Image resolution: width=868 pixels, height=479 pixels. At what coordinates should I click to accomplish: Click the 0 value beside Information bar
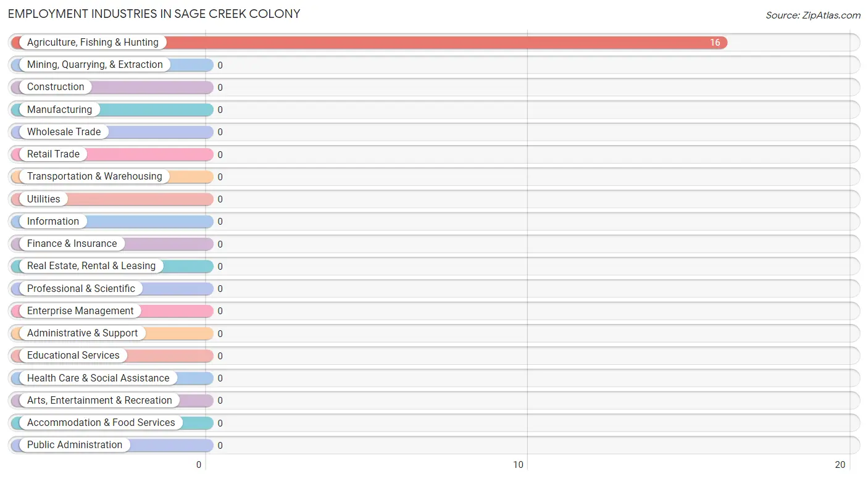220,222
